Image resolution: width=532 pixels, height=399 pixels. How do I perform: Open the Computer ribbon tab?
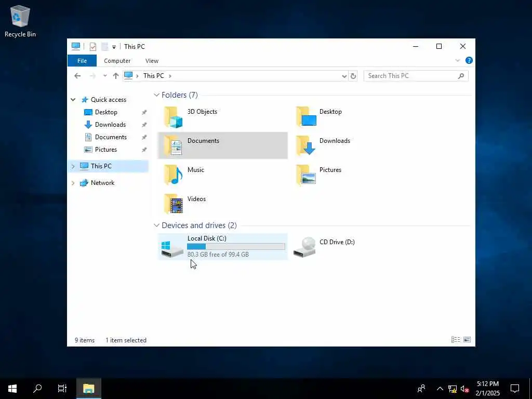pyautogui.click(x=117, y=61)
